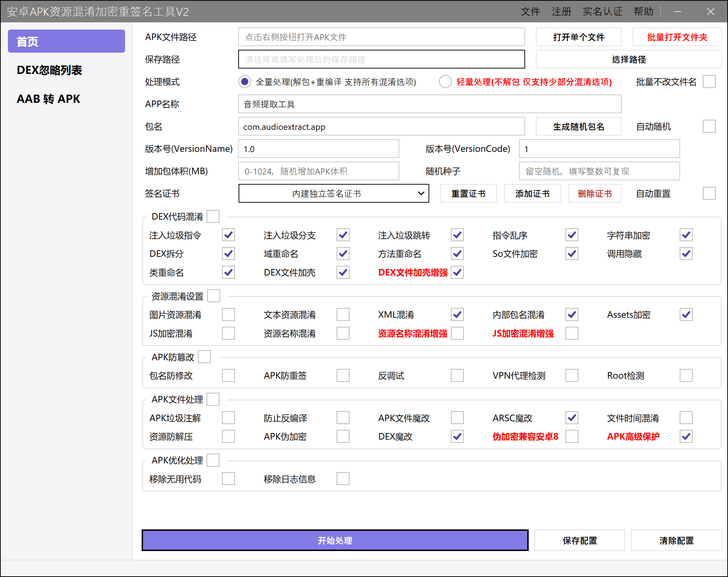Screen dimensions: 728x577
Task: Toggle the 资源混淆设置 group checkbox
Action: [214, 296]
